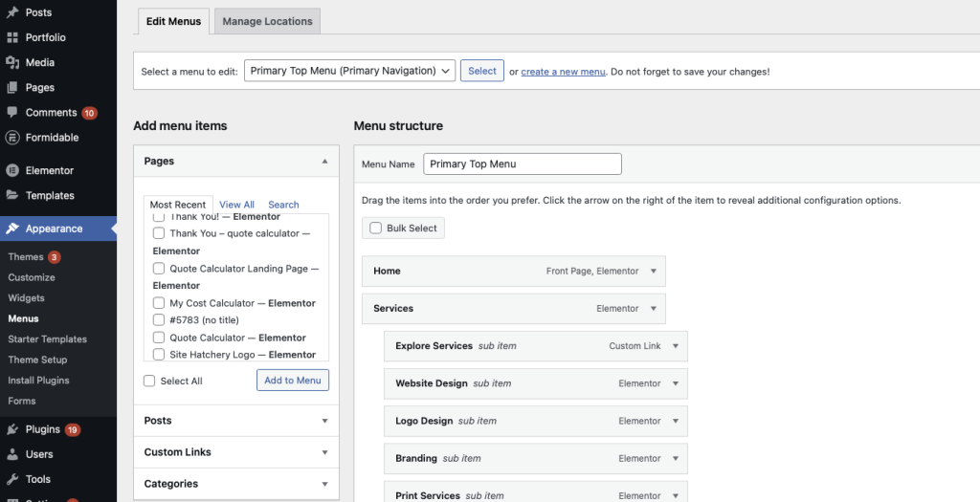Open the Select a menu to edit dropdown

[x=350, y=71]
